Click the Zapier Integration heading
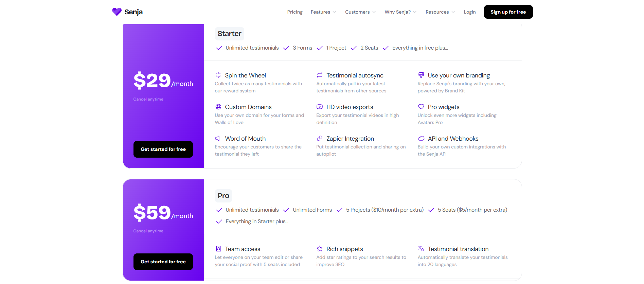Screen dimensions: 644x284 coord(350,139)
